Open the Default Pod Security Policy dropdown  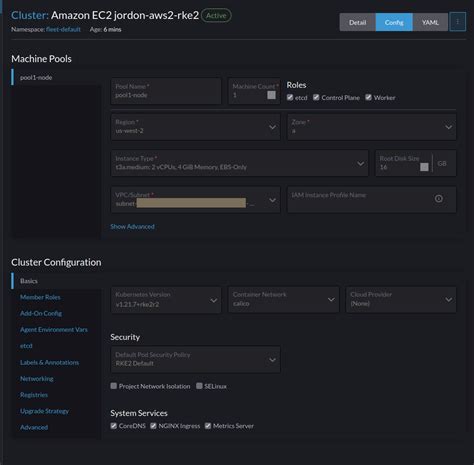(x=195, y=360)
